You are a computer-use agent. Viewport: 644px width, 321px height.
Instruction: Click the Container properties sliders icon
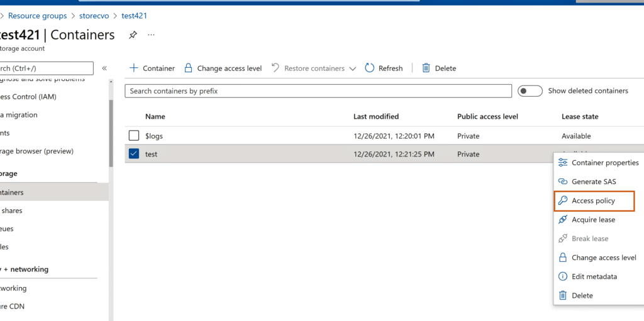pos(563,163)
